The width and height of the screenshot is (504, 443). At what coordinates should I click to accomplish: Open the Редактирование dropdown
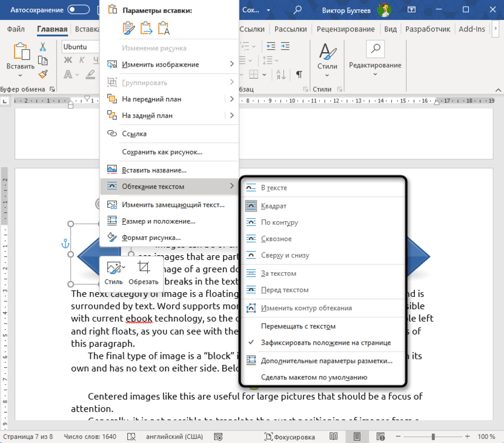pyautogui.click(x=375, y=61)
